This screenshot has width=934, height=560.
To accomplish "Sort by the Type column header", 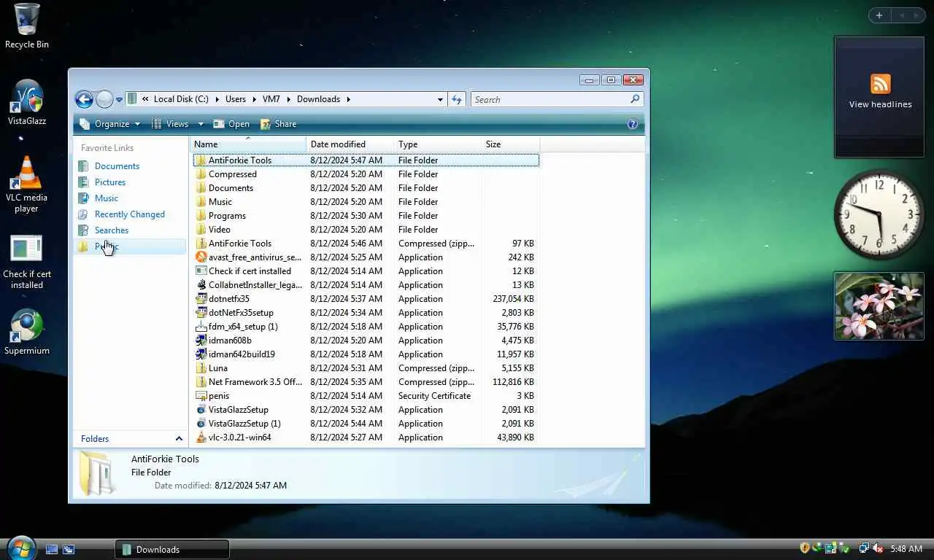I will [x=438, y=144].
